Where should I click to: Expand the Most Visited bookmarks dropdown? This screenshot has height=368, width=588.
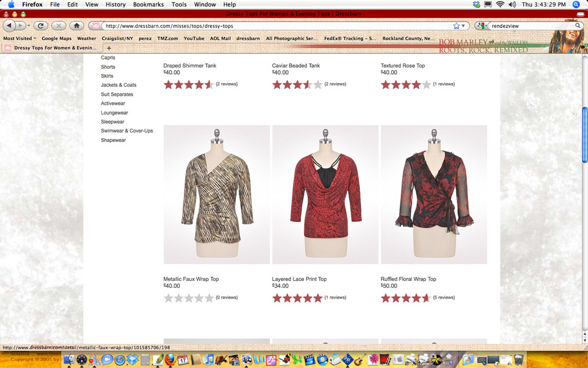[20, 38]
